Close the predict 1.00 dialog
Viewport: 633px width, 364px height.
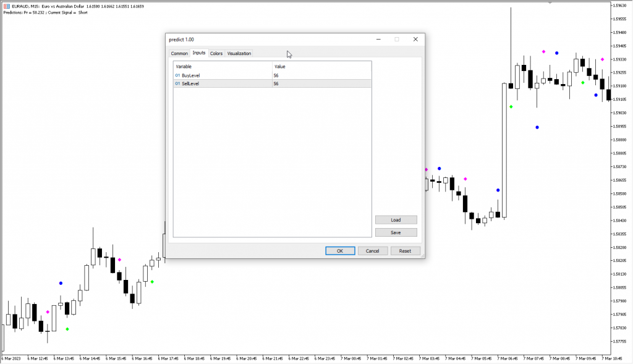[415, 39]
